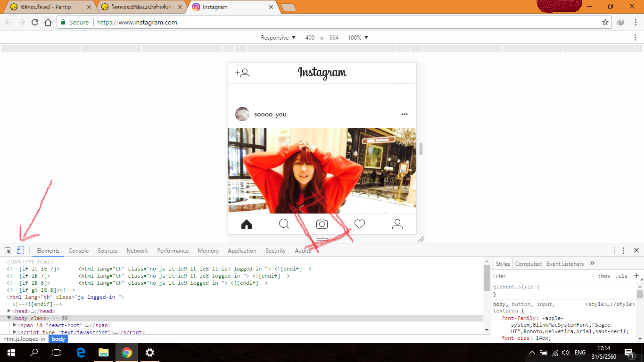Bookmark this page with the star icon
The width and height of the screenshot is (644, 362).
605,22
